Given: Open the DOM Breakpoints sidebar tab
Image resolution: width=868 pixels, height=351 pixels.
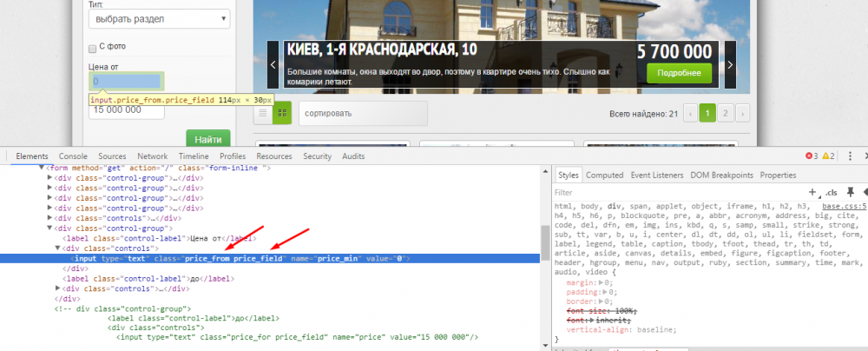Looking at the screenshot, I should [x=722, y=175].
